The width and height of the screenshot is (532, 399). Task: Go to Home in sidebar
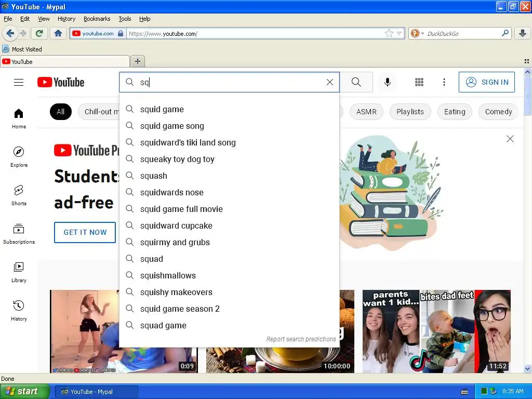click(x=19, y=119)
